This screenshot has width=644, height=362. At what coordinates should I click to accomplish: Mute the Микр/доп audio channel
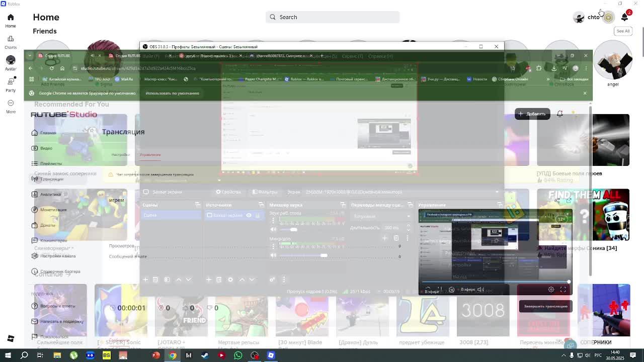273,255
